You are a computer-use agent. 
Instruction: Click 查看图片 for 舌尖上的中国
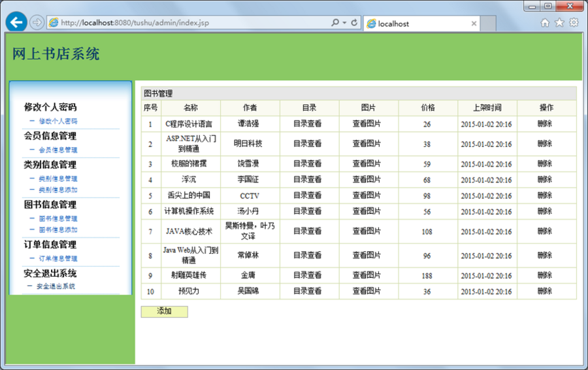pos(367,195)
